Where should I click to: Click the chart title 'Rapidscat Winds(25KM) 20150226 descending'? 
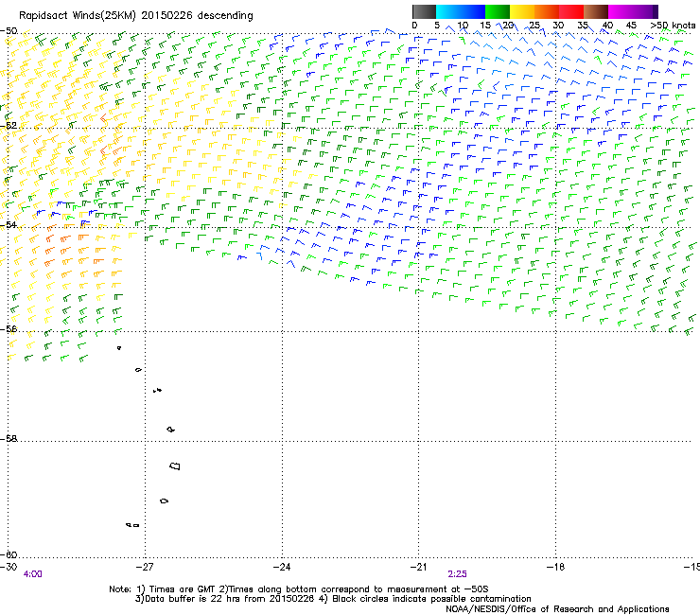click(x=135, y=16)
